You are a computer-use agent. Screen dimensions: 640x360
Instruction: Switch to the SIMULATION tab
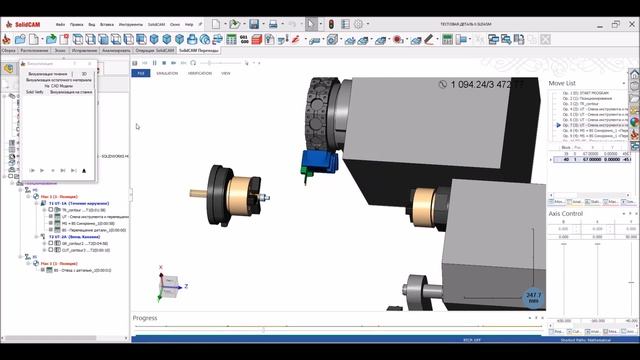tap(167, 73)
